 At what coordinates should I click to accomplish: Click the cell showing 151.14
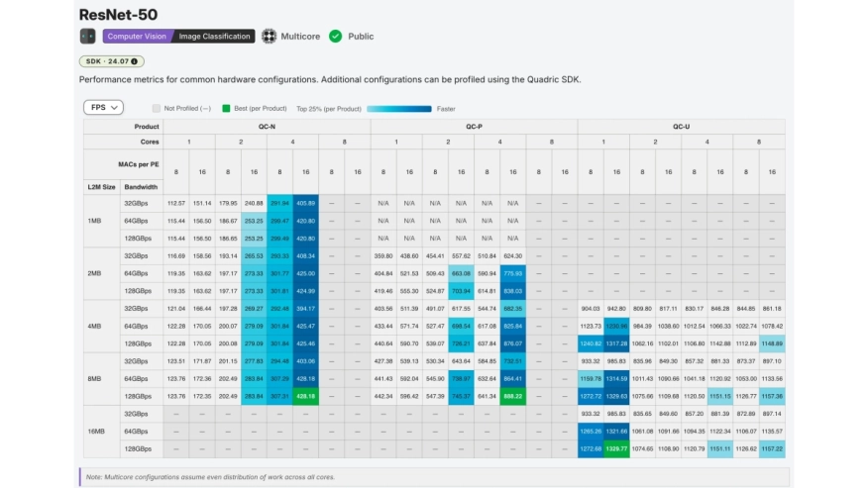point(202,203)
